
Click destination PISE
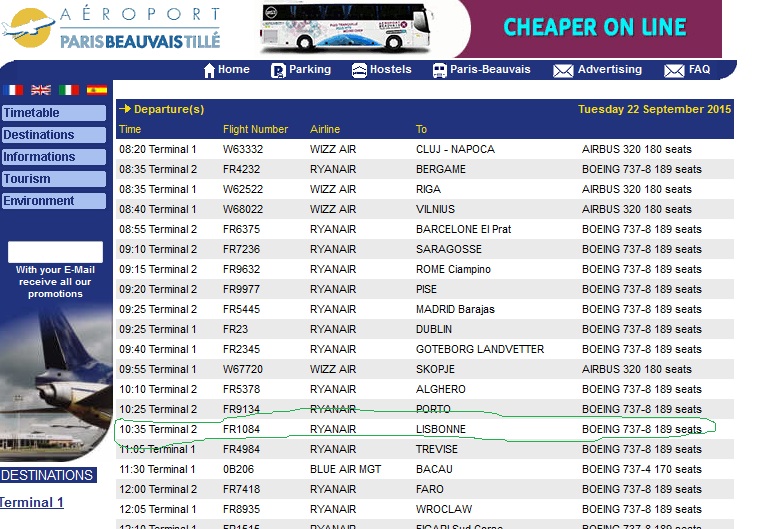pyautogui.click(x=426, y=290)
